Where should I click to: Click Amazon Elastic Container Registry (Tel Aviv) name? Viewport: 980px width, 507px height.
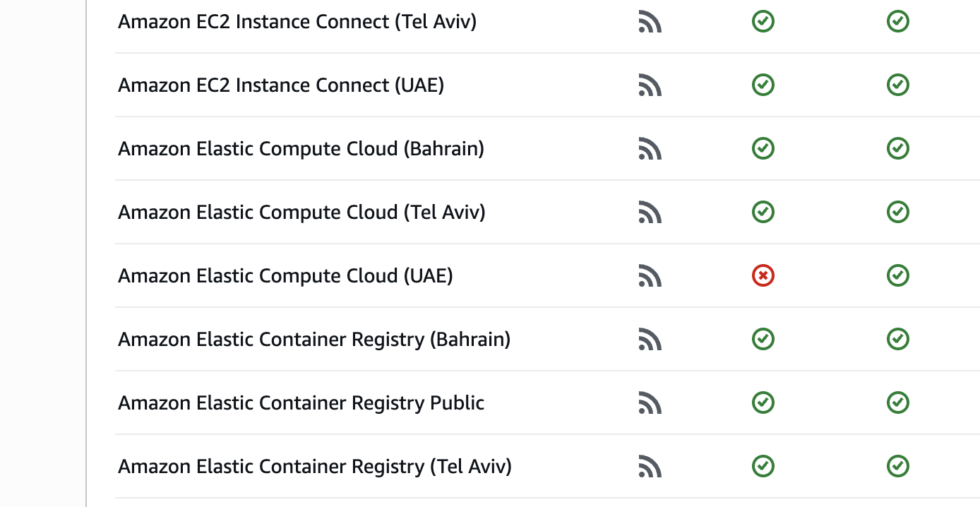[315, 467]
